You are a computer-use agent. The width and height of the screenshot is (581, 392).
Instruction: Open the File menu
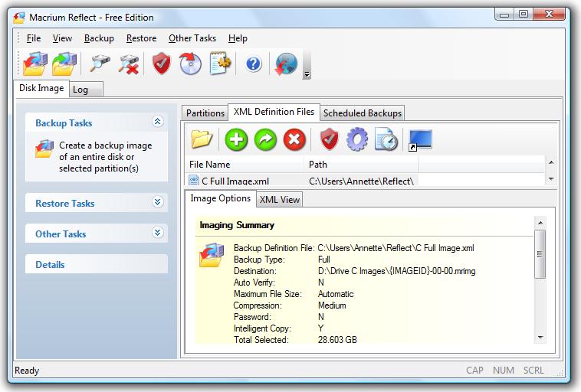point(34,38)
